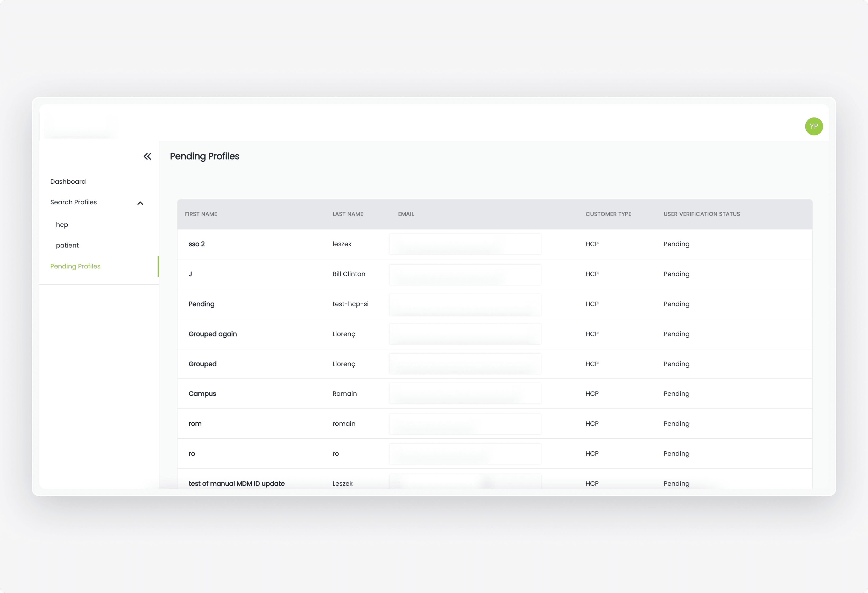The height and width of the screenshot is (593, 868).
Task: Open the 'Campus' profile row
Action: tap(495, 394)
